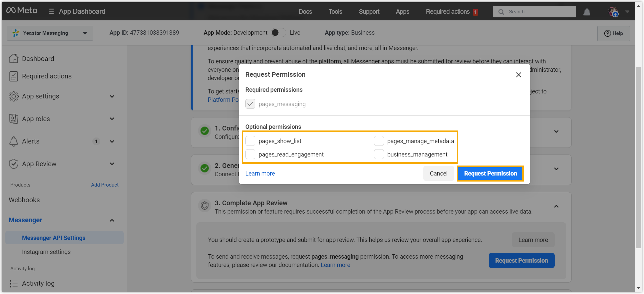
Task: Open Dashboard via the house icon
Action: pyautogui.click(x=14, y=58)
